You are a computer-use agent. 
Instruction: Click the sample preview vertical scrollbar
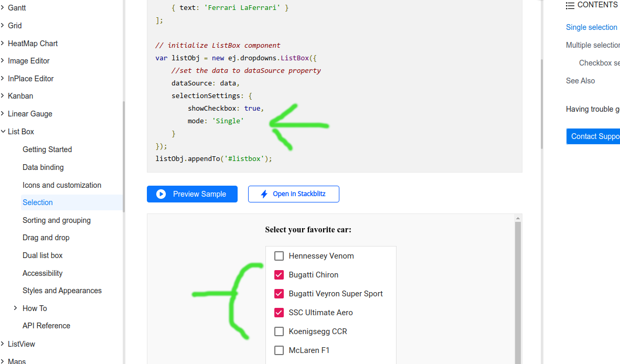click(x=518, y=288)
